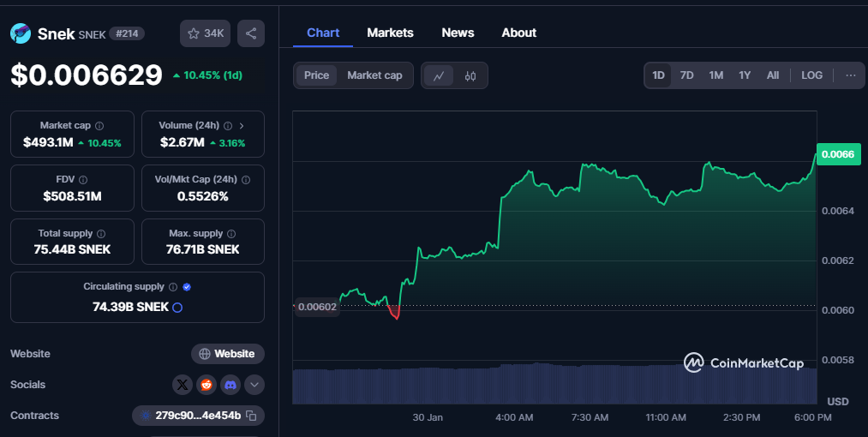Switch to the line chart view icon
This screenshot has width=868, height=437.
pyautogui.click(x=439, y=76)
